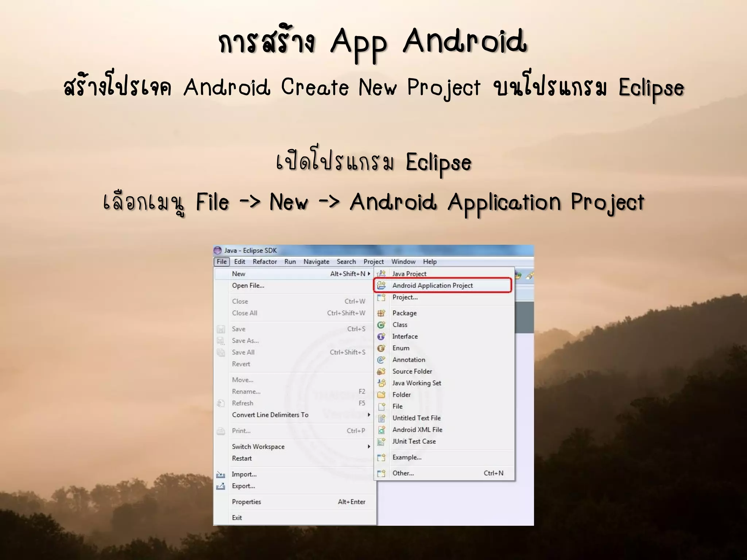Click the Project... wizard icon

click(381, 297)
